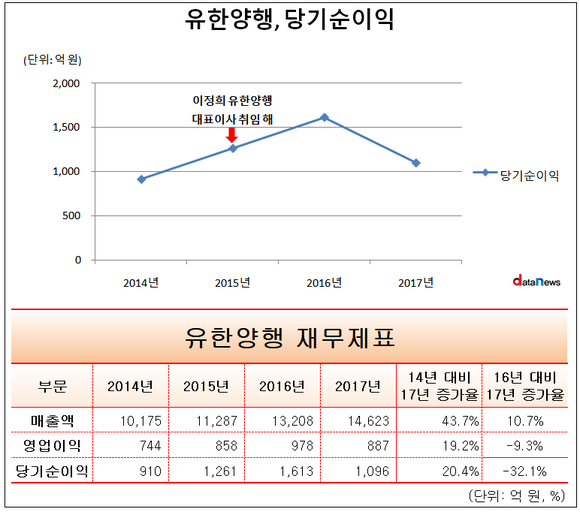The width and height of the screenshot is (580, 512).
Task: Click the 20.4% growth cell
Action: (x=461, y=471)
